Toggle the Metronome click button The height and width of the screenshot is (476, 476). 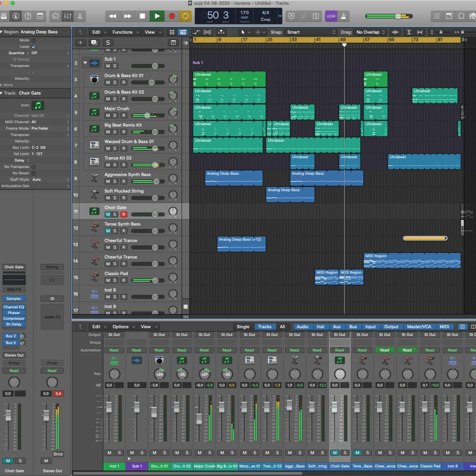click(343, 16)
